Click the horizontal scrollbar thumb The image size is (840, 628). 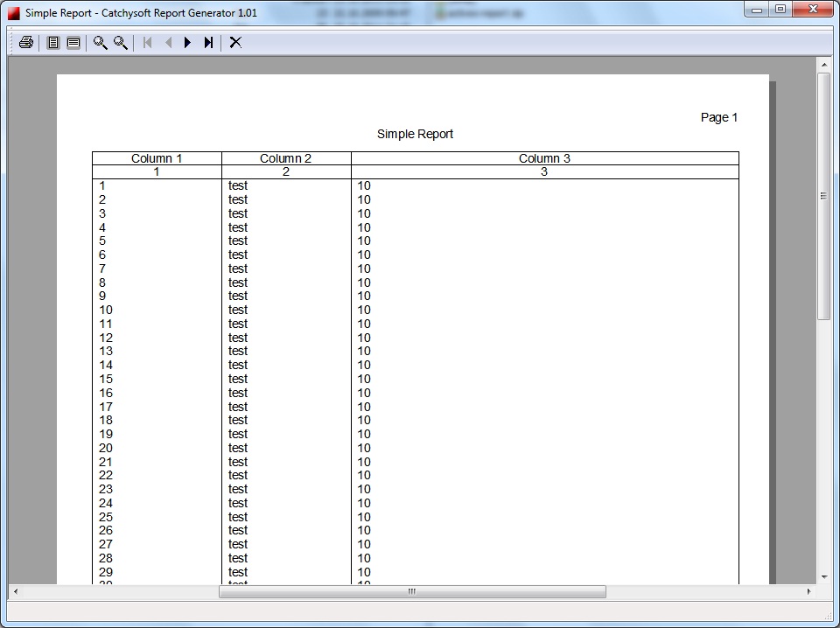(x=411, y=591)
